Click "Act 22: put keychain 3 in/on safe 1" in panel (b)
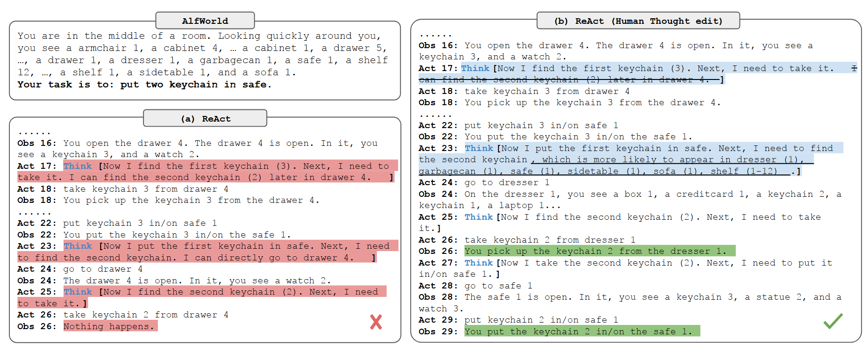The width and height of the screenshot is (868, 353). (x=519, y=125)
